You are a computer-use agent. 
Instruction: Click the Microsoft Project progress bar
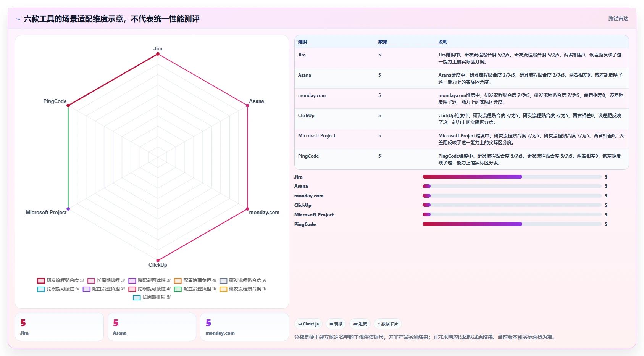[512, 214]
